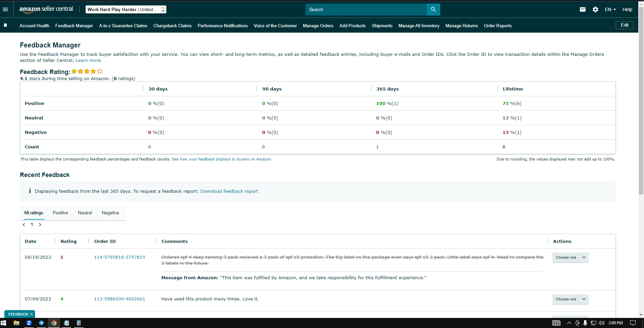Open Notepad from the taskbar
Screen dimensions: 644x328
[67, 323]
